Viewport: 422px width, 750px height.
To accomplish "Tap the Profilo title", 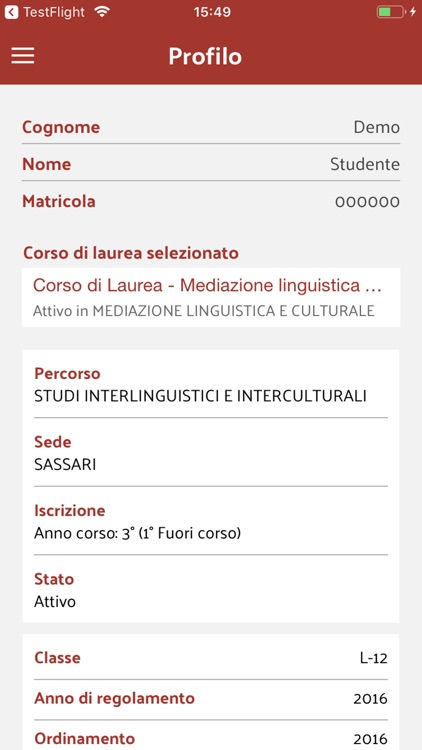I will [x=205, y=56].
